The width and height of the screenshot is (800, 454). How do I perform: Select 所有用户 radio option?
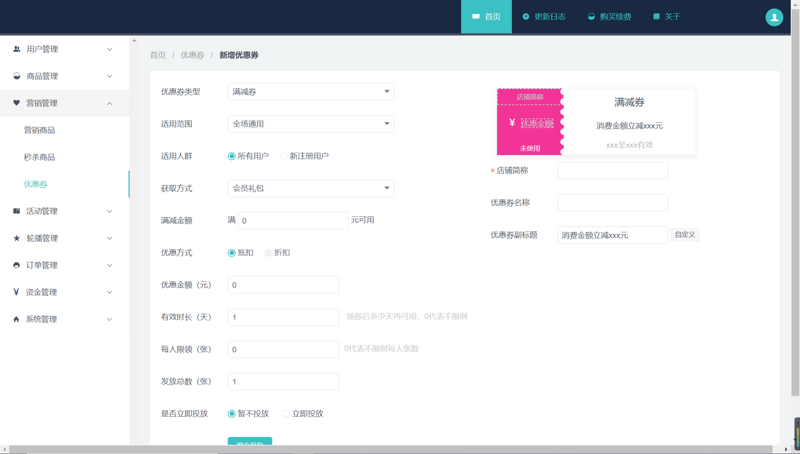(232, 156)
